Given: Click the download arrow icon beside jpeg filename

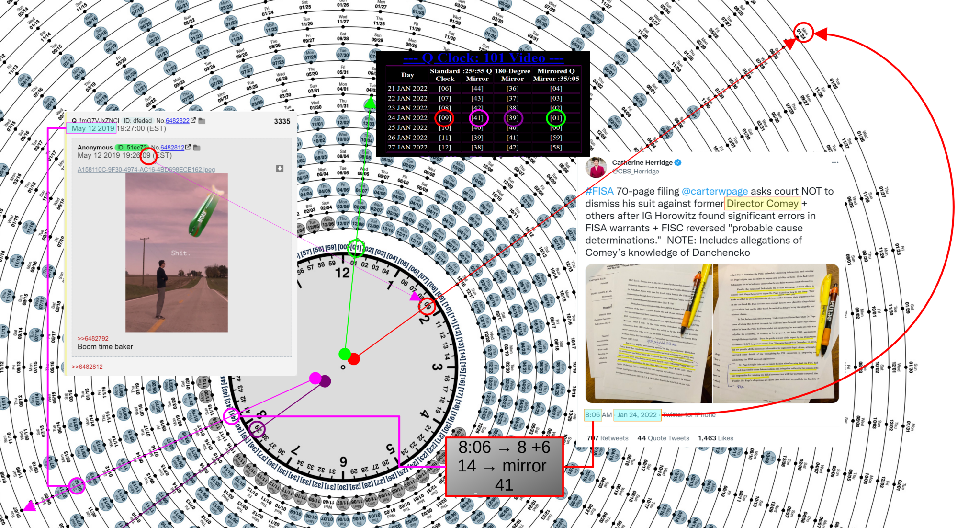Looking at the screenshot, I should click(280, 169).
